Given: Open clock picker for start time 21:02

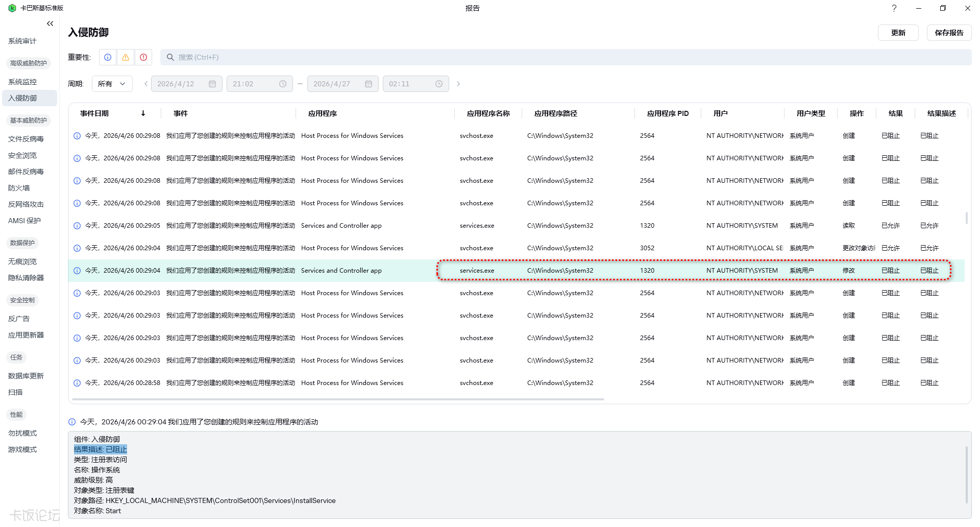Looking at the screenshot, I should [283, 84].
